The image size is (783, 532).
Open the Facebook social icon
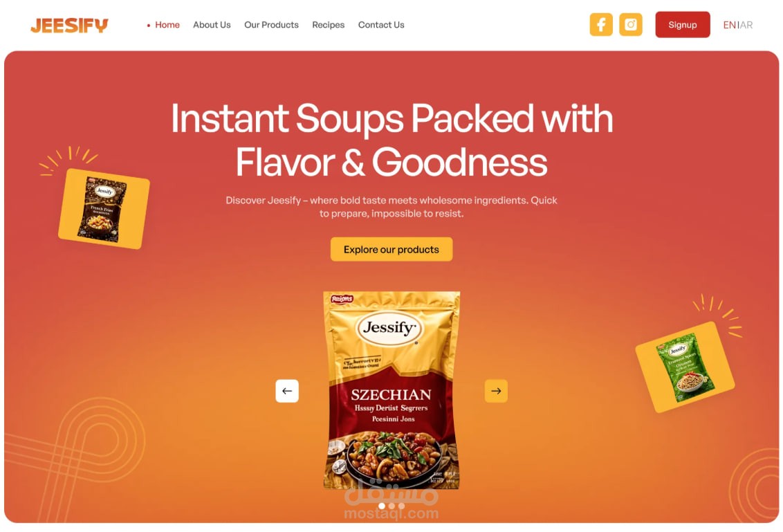click(x=600, y=24)
